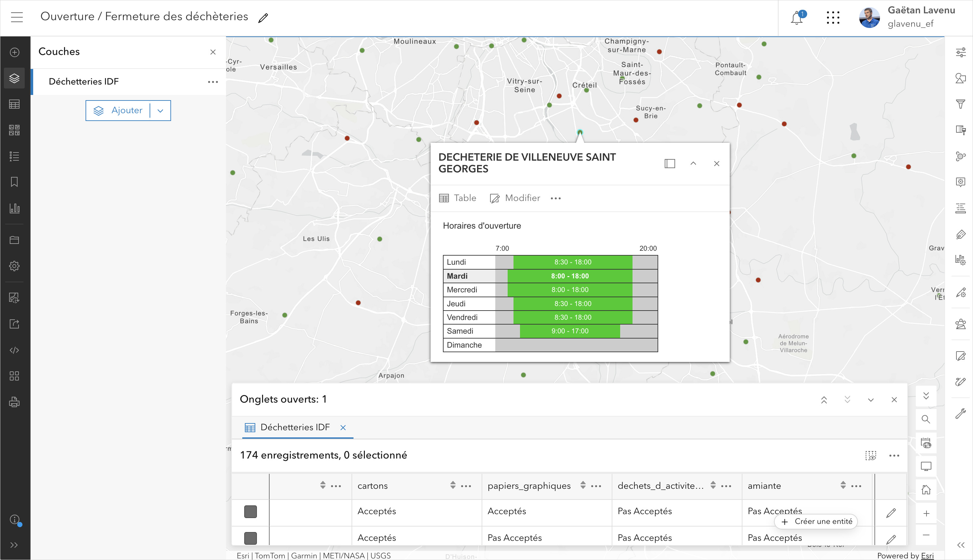Screen dimensions: 973x560
Task: Sort the papiers_graphiques column
Action: [583, 486]
